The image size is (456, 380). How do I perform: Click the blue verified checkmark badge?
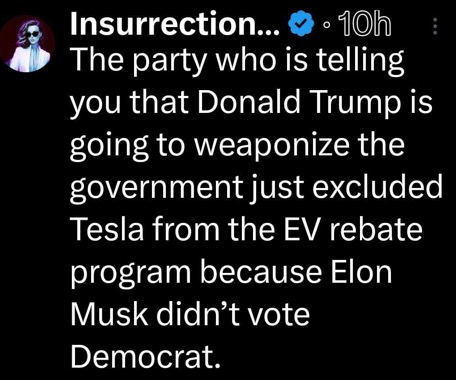pyautogui.click(x=303, y=24)
